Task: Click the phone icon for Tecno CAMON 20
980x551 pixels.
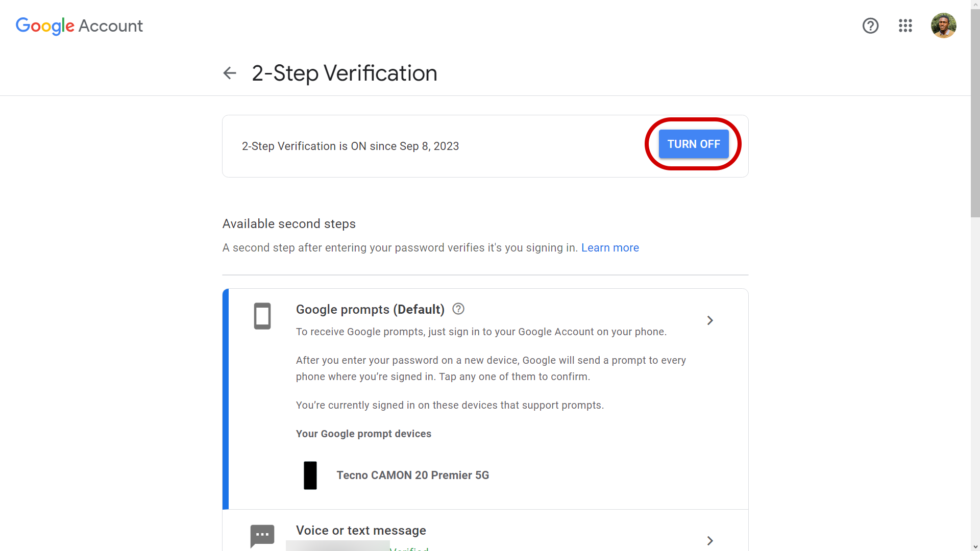Action: click(310, 475)
